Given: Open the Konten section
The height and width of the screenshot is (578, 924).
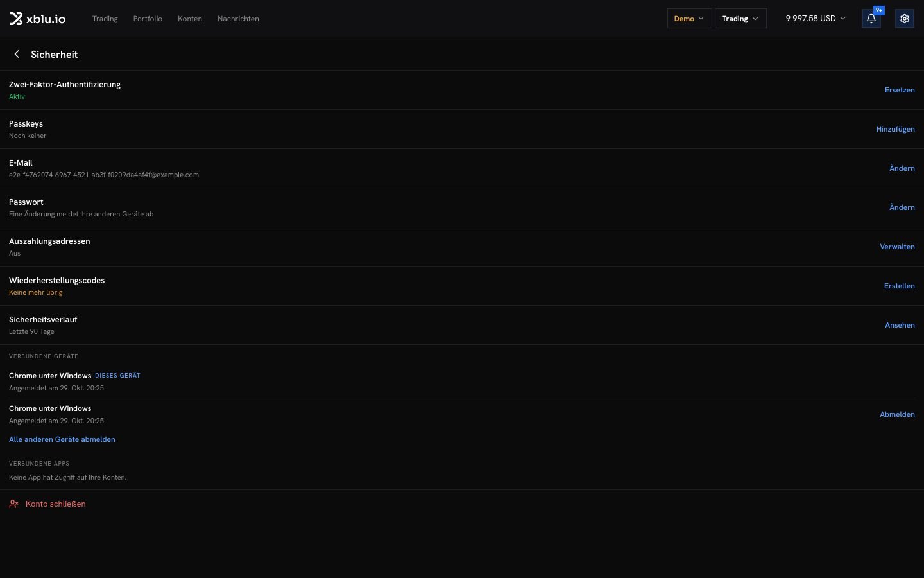Looking at the screenshot, I should pyautogui.click(x=190, y=19).
